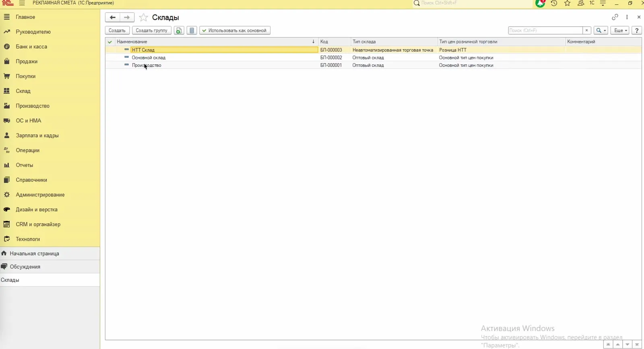Image resolution: width=644 pixels, height=349 pixels.
Task: Open Администрирование section
Action: [40, 195]
